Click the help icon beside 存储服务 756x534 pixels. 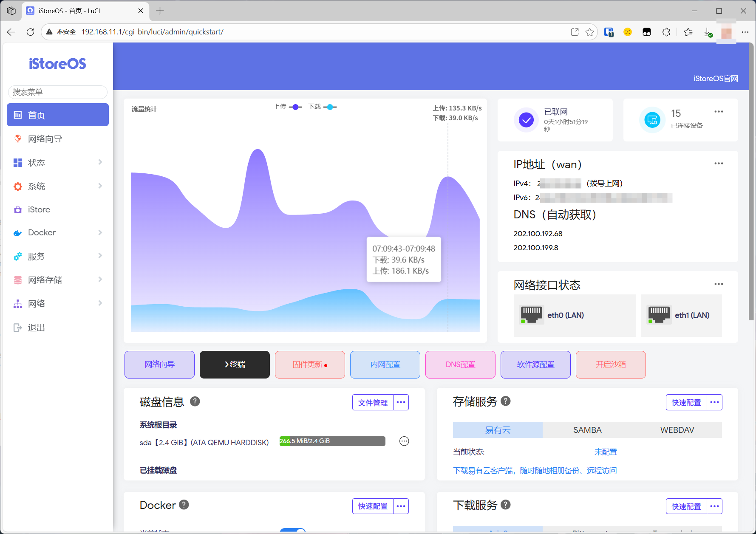tap(505, 401)
